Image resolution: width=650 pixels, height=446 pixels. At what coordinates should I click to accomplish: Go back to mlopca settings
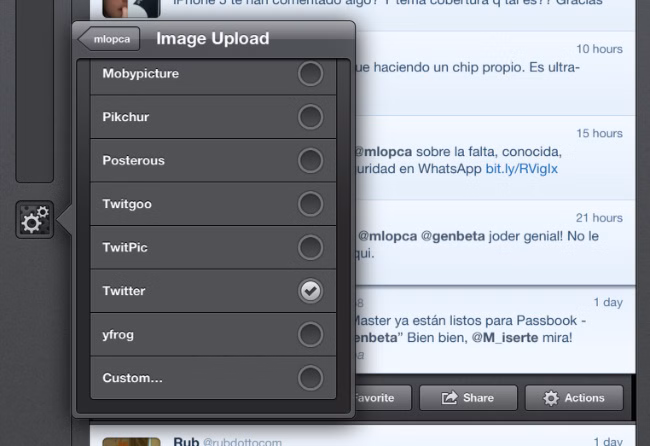coord(108,39)
